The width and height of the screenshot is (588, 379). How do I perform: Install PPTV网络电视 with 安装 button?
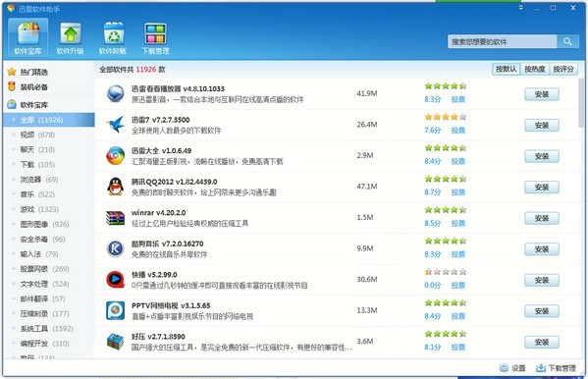542,311
